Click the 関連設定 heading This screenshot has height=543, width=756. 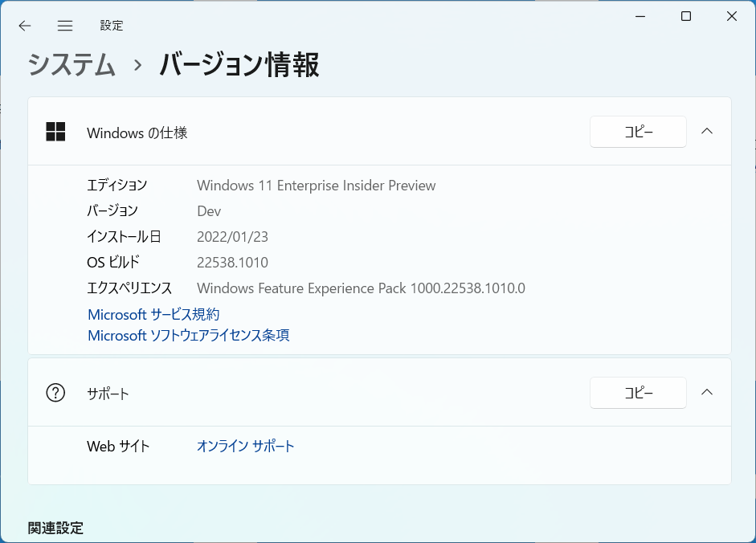coord(55,528)
